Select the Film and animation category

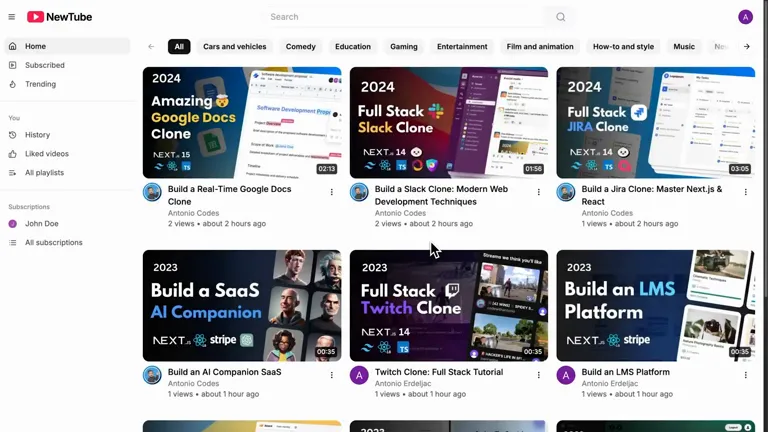(540, 47)
